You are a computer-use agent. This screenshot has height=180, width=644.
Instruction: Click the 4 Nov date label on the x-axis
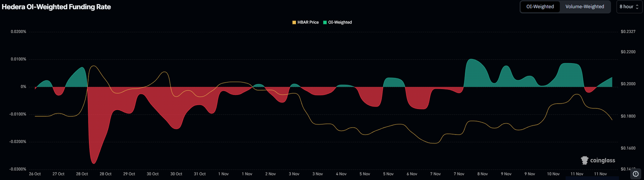coord(341,174)
